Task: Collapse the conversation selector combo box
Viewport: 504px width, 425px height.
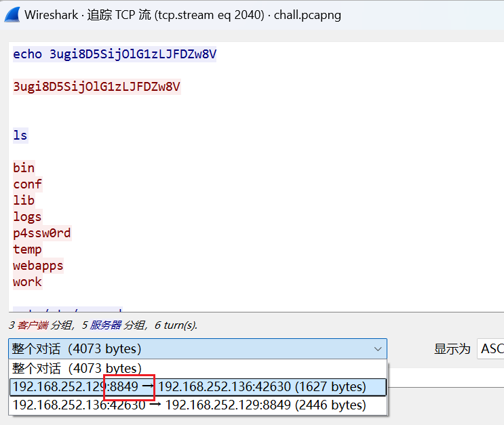Action: 378,349
